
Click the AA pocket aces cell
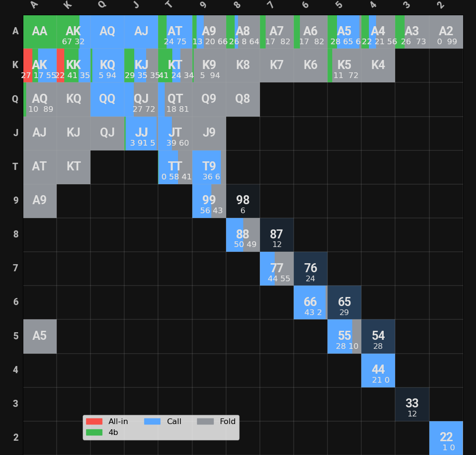tap(40, 32)
